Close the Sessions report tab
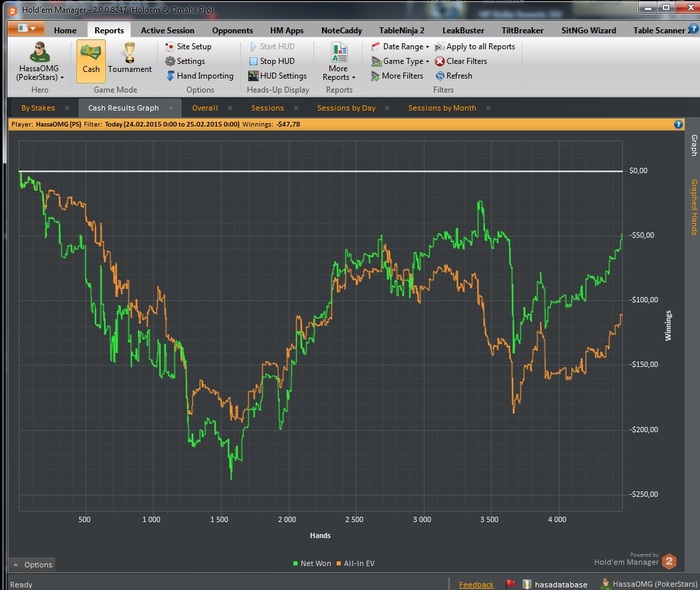 click(296, 108)
